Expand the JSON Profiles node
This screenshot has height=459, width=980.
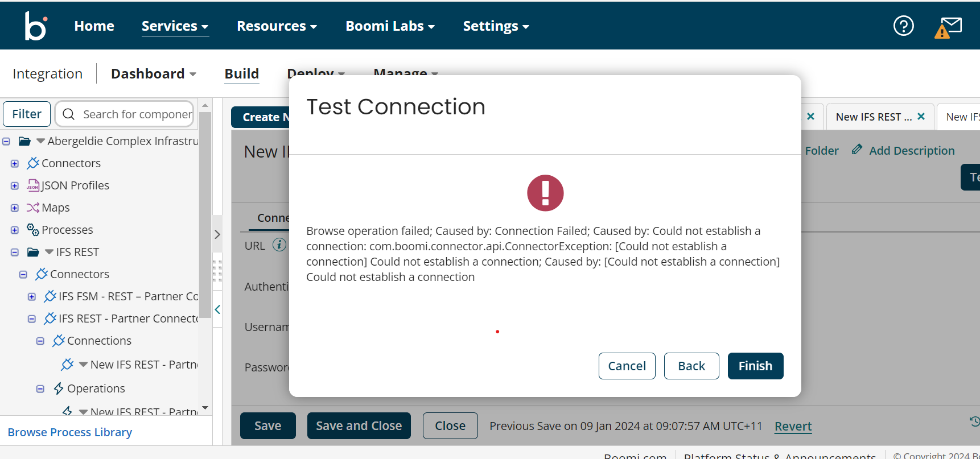click(15, 185)
